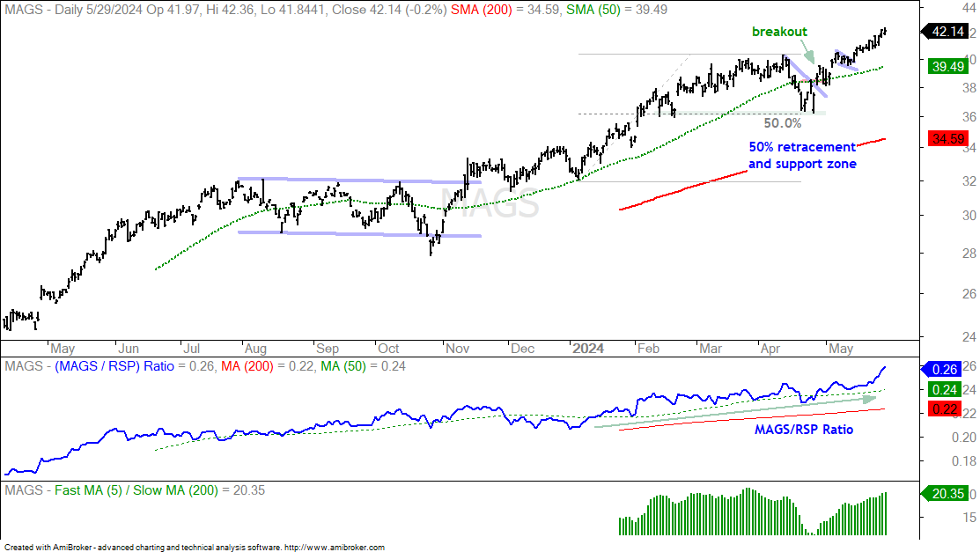Click the 'Jun' month label on the time axis
The width and height of the screenshot is (980, 552).
coord(129,349)
